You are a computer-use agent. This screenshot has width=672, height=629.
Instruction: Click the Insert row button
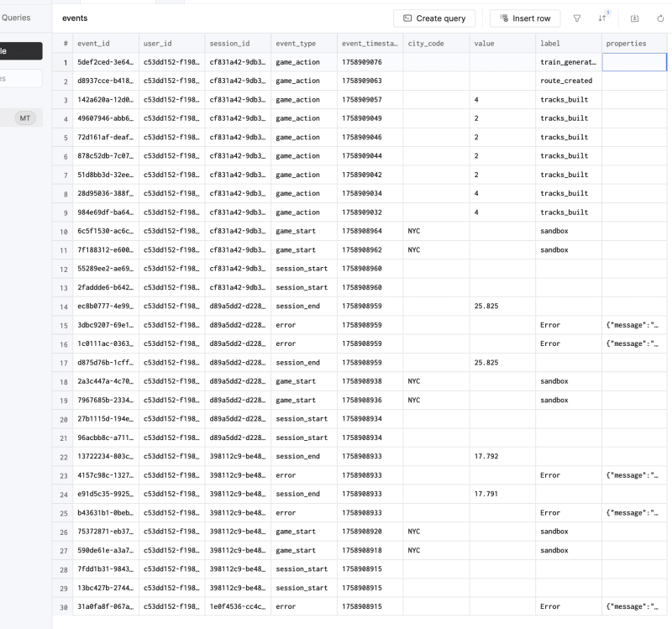click(x=524, y=18)
